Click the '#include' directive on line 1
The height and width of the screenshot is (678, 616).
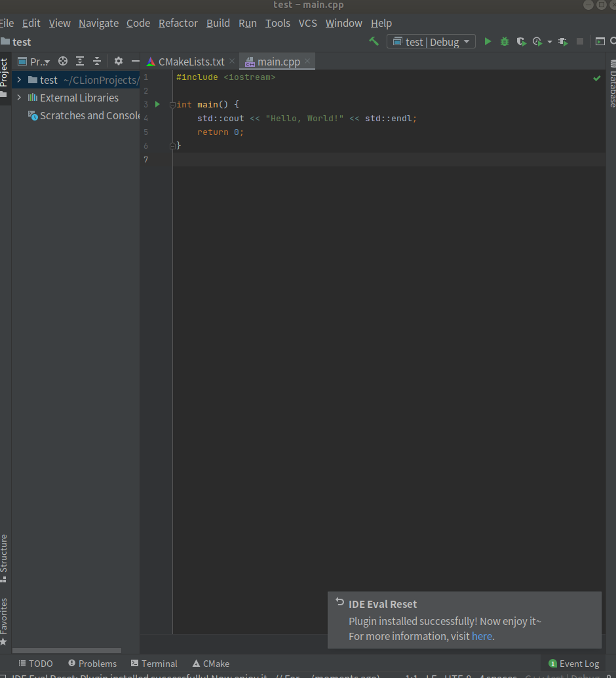point(197,77)
